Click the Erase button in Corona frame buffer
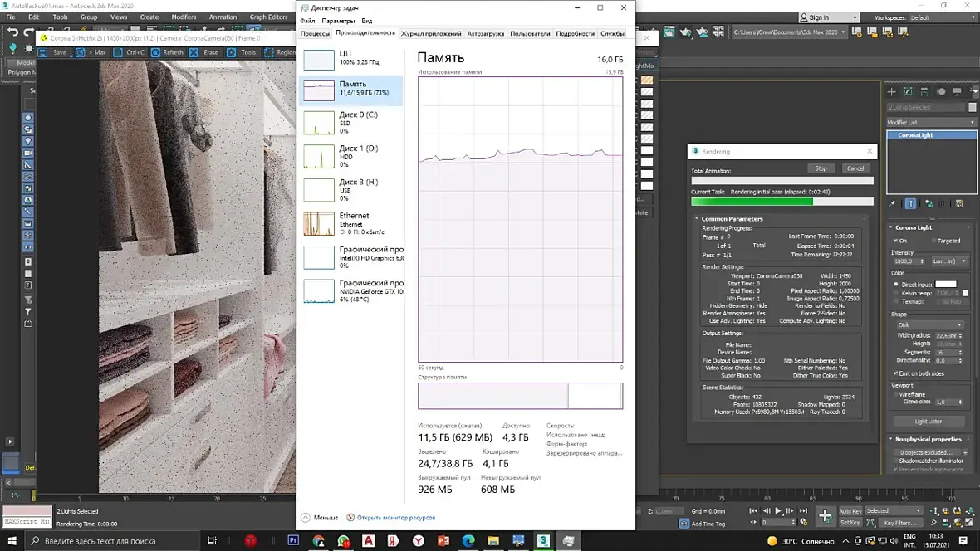Screen dimensions: 980x551 (204, 52)
